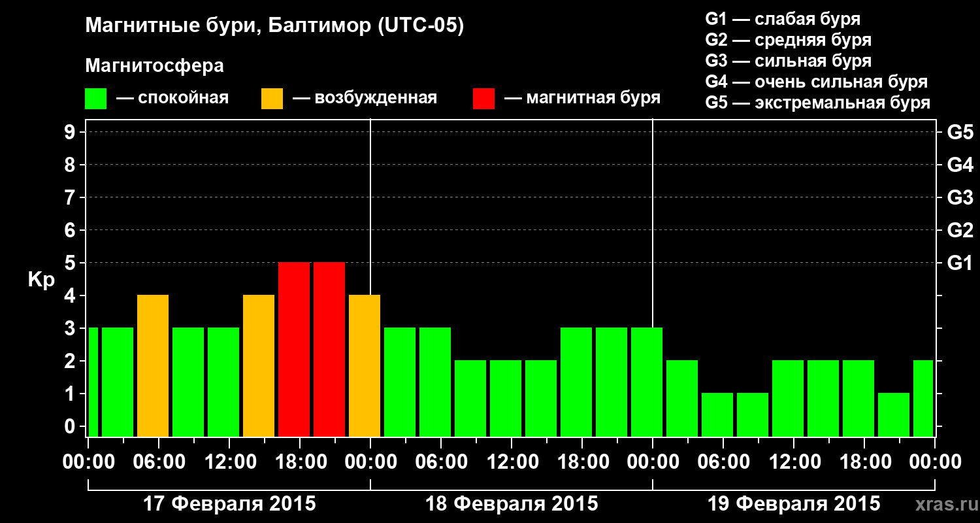Click the '18 Февраля 2015' date label
Screen dimensions: 980x523
click(512, 504)
